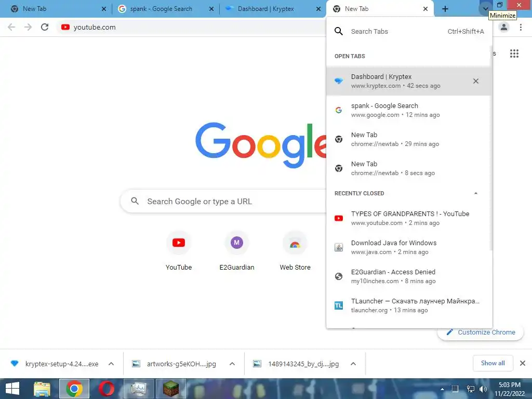Click the magnifier icon in Search Tabs
The width and height of the screenshot is (532, 399).
(x=338, y=32)
